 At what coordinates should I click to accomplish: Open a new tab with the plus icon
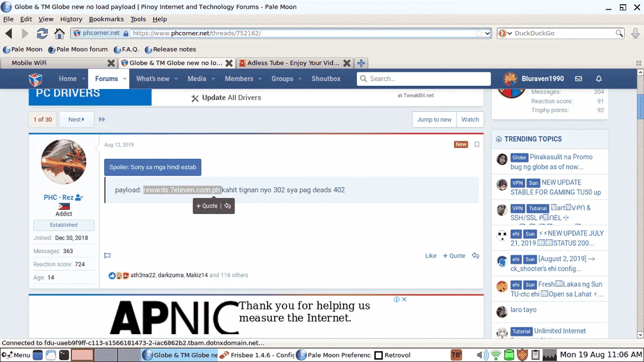pyautogui.click(x=361, y=63)
